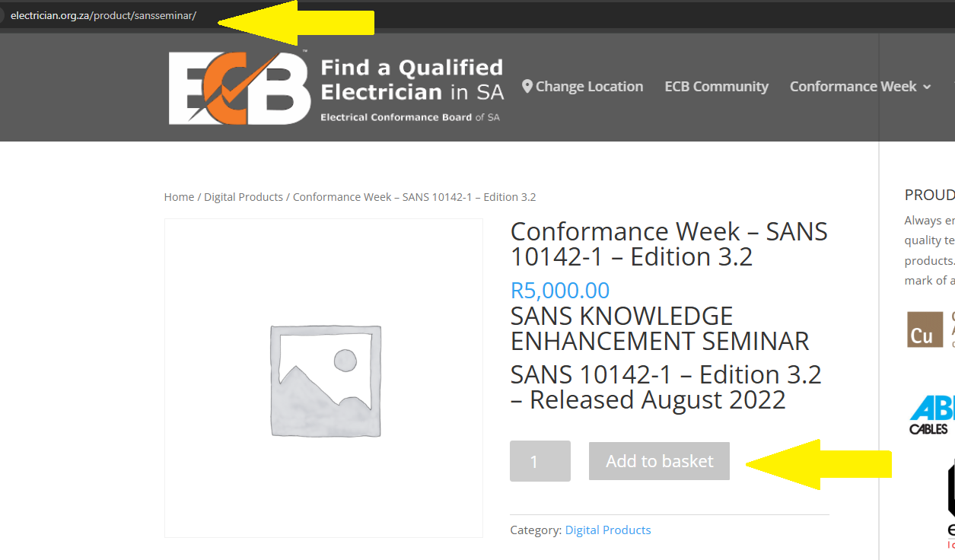Click the ECB logo in the header
955x560 pixels.
point(239,87)
